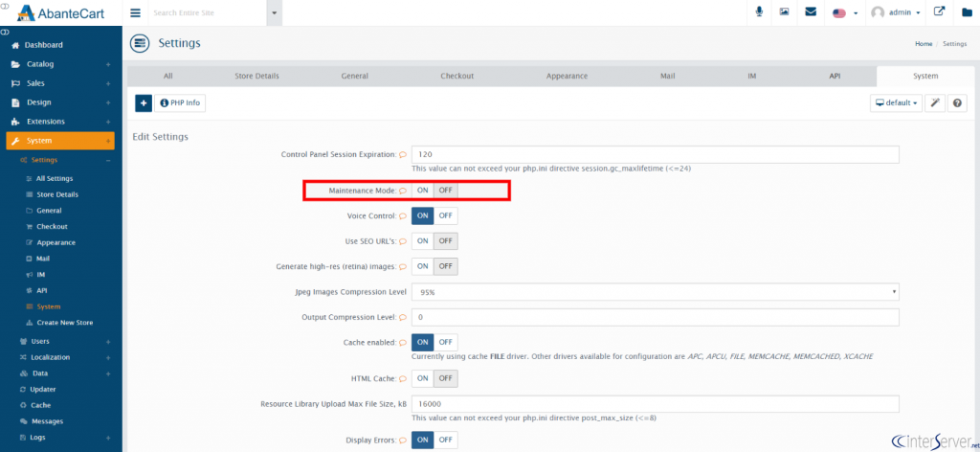
Task: Click Maintenance Mode help bubble icon
Action: (x=403, y=191)
